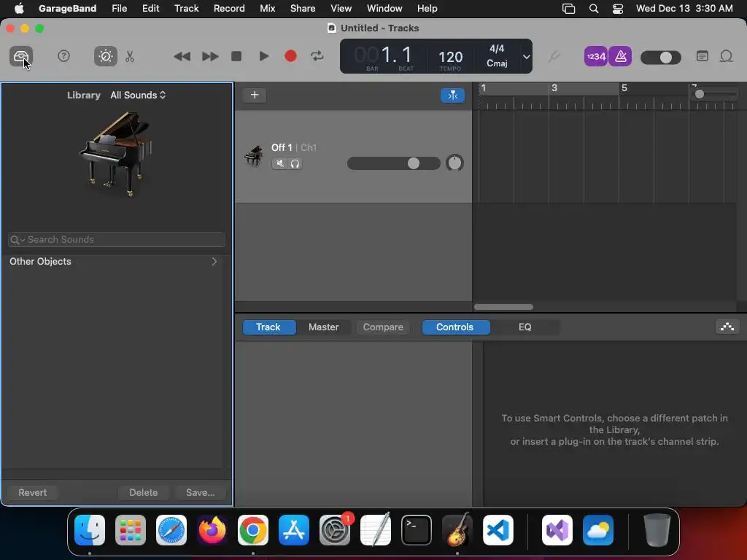This screenshot has height=560, width=747.
Task: Solo the Off 1 track with headphones
Action: [x=295, y=163]
